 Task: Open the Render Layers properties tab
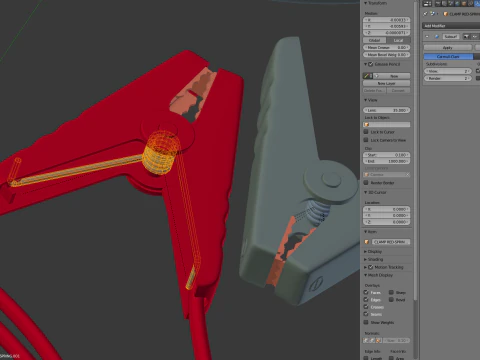tap(445, 4)
